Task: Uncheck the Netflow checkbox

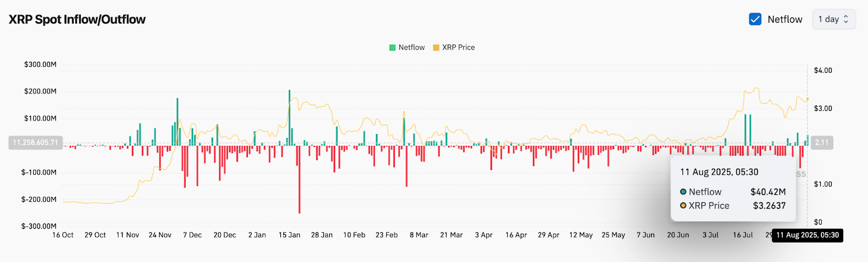Action: tap(755, 20)
